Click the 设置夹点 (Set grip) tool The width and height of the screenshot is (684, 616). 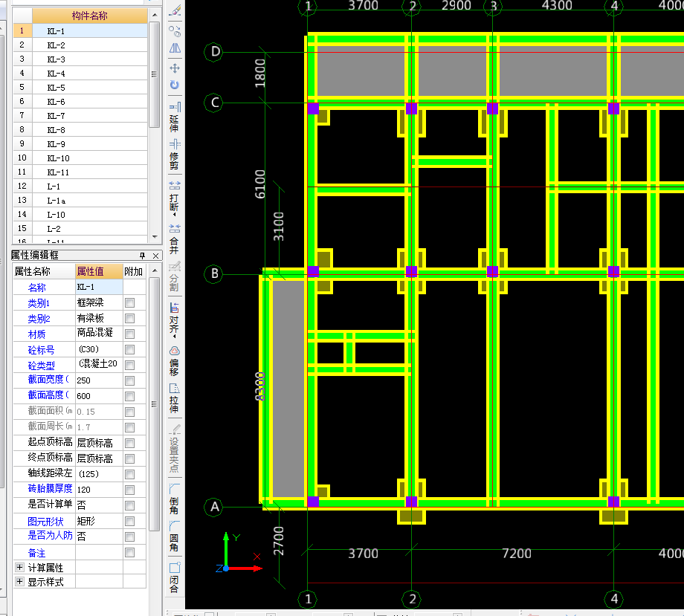click(175, 449)
